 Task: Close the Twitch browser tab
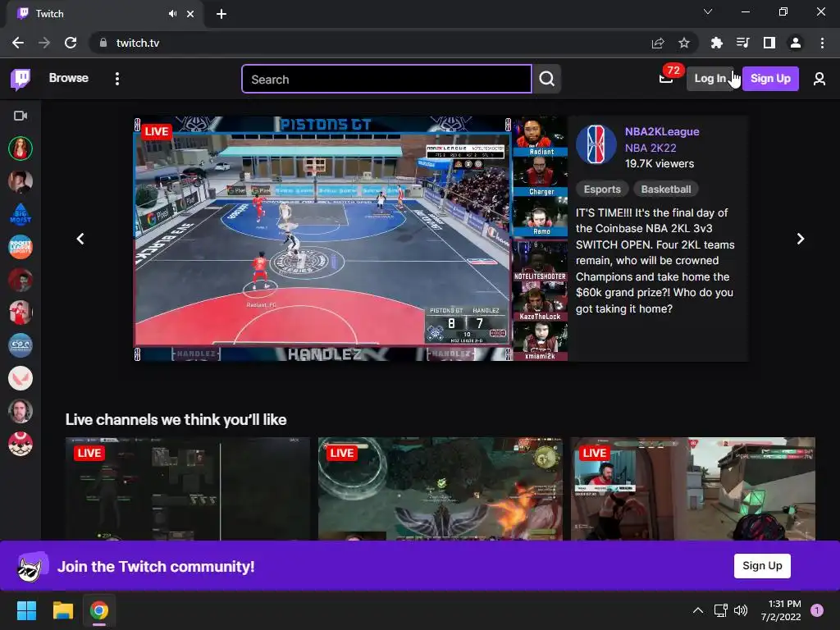tap(190, 14)
